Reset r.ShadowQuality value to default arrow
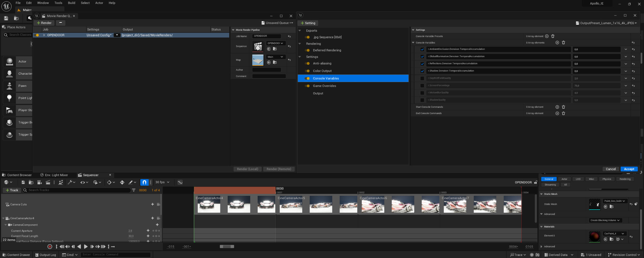This screenshot has width=644, height=258. [x=633, y=100]
